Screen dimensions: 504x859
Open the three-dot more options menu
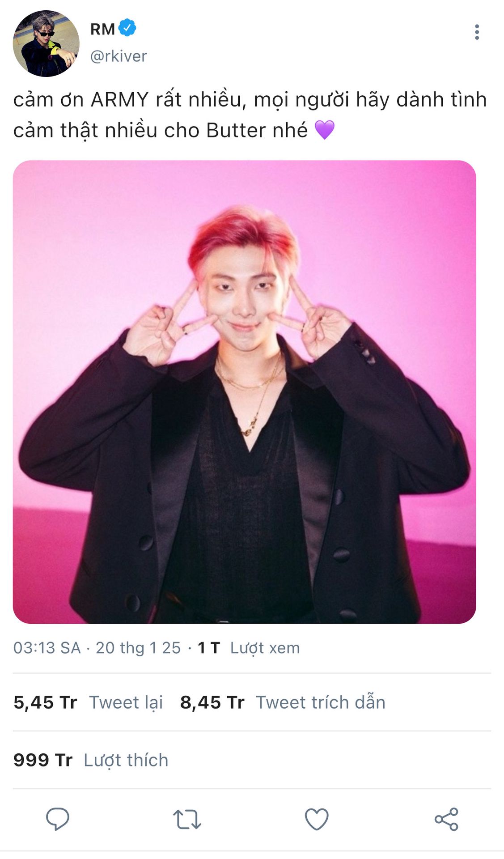pyautogui.click(x=477, y=32)
